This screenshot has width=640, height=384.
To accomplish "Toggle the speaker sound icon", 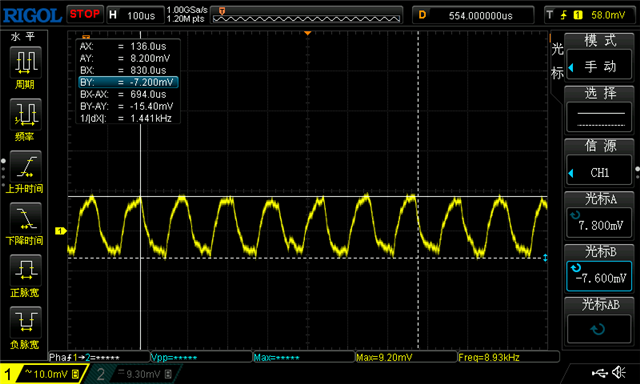I will 619,372.
